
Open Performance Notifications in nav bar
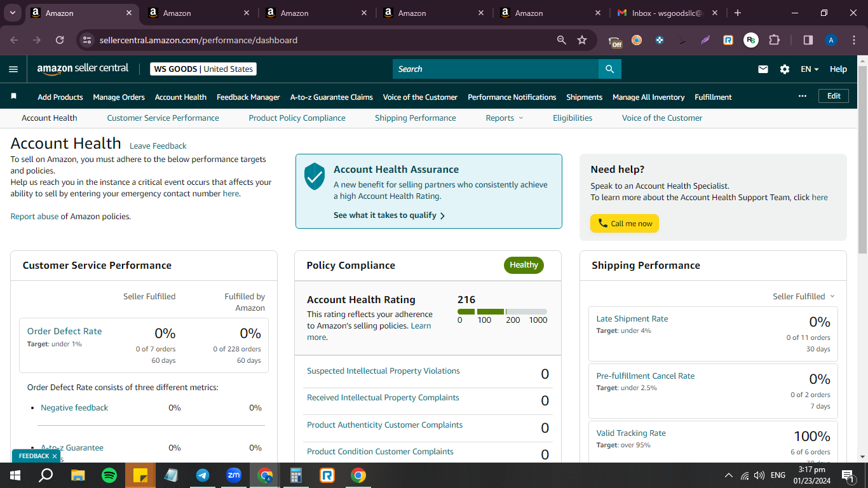512,97
